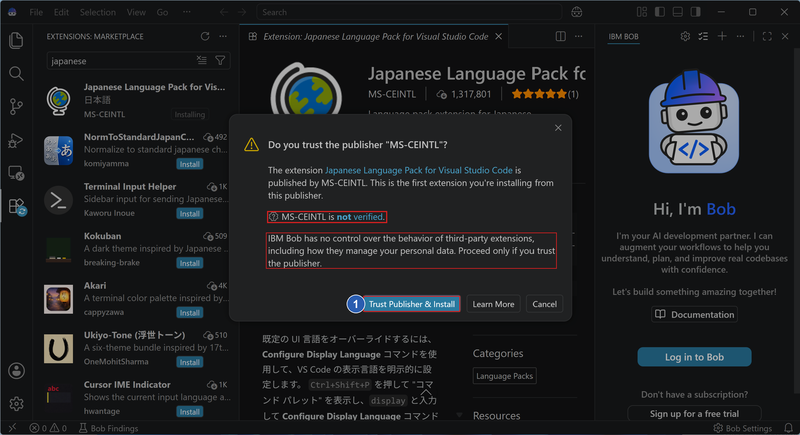Open remote window indicator in status bar

tap(12, 428)
